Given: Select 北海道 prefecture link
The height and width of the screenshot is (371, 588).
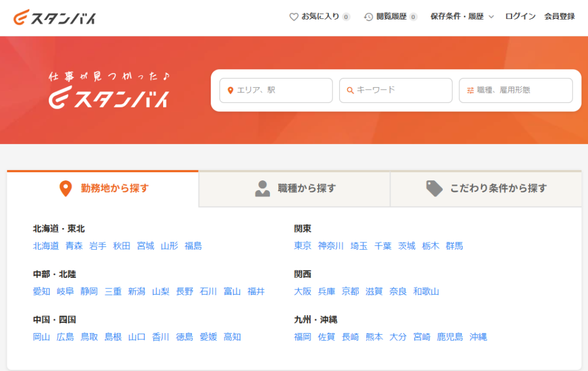Looking at the screenshot, I should click(46, 246).
